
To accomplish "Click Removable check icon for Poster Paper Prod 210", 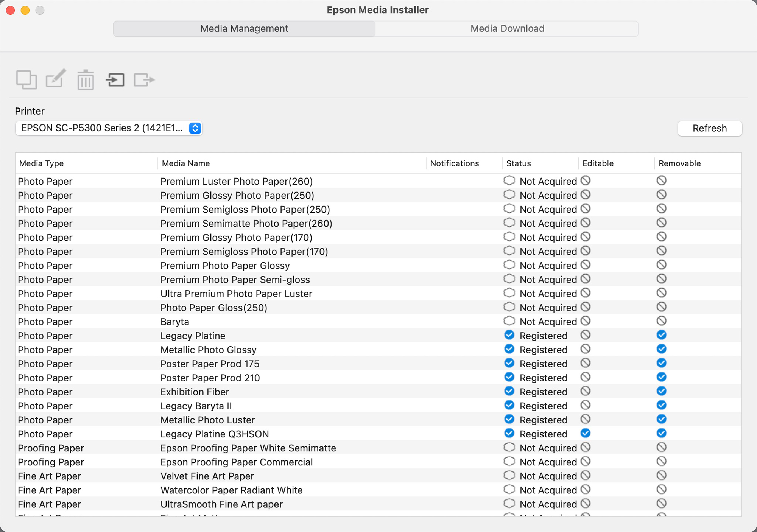I will tap(662, 377).
